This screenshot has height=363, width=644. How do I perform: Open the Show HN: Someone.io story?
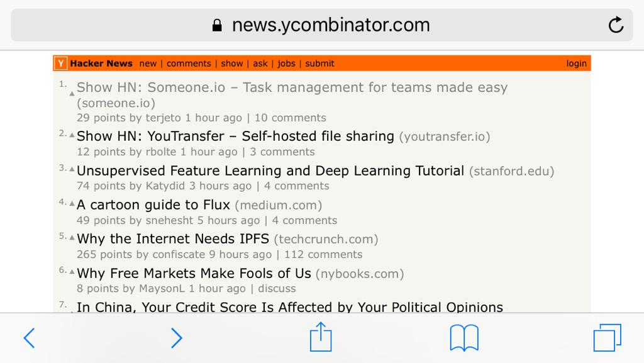click(292, 87)
